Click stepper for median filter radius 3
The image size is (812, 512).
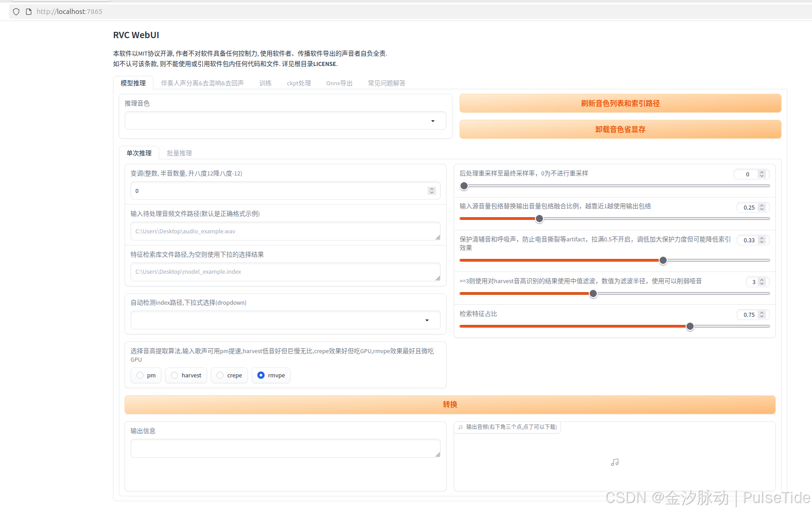[x=762, y=282]
